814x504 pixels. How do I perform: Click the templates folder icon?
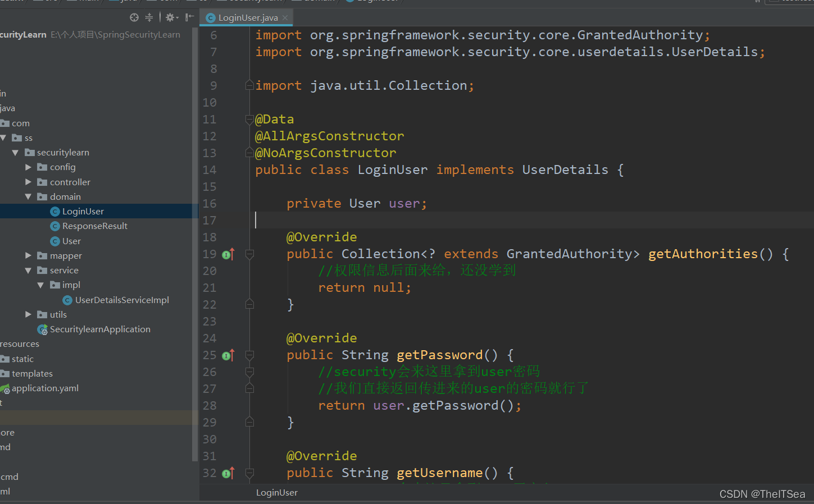click(5, 374)
